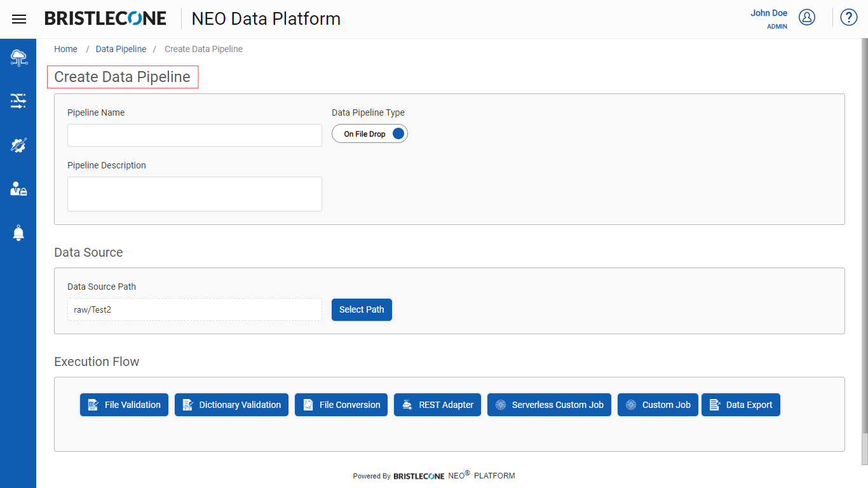Screen dimensions: 868x488
Task: Toggle the On File Drop pipeline type switch
Action: pos(370,134)
